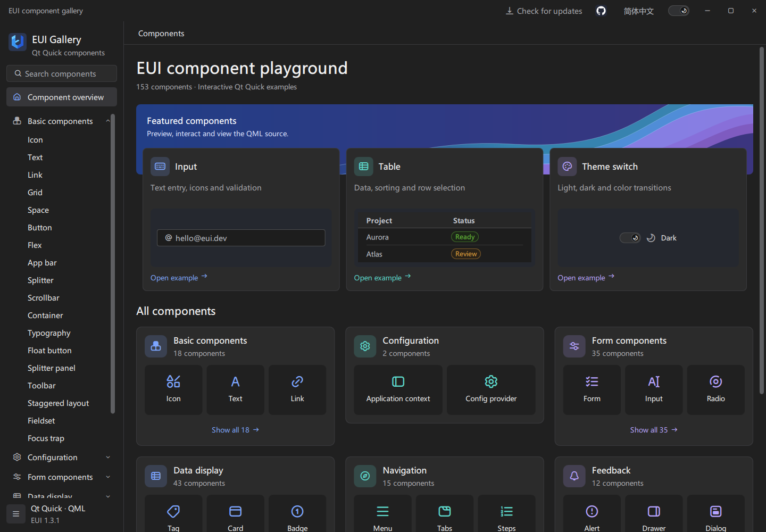Click the sidebar hamburger menu icon
766x532 pixels.
coord(16,514)
